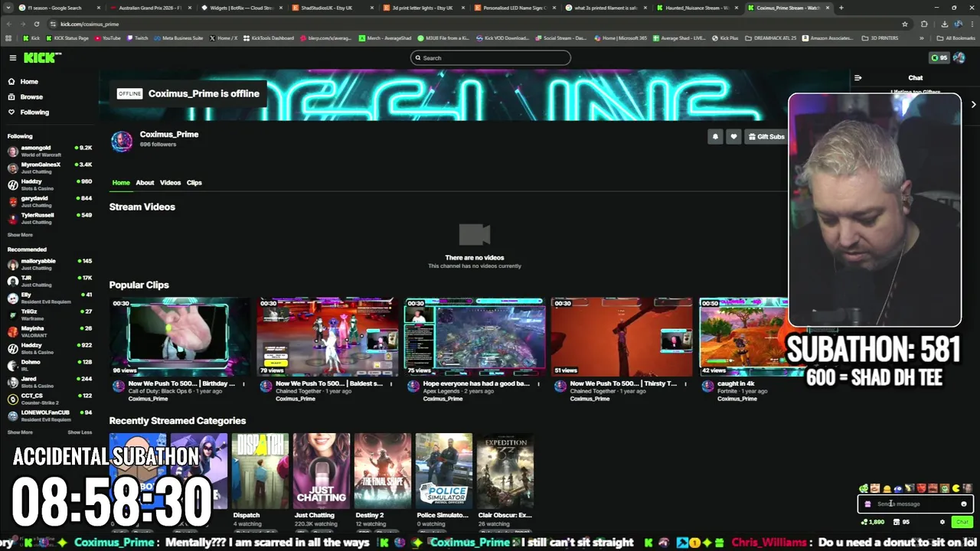The width and height of the screenshot is (980, 551).
Task: Open the shop icon showing 95
Action: [901, 522]
